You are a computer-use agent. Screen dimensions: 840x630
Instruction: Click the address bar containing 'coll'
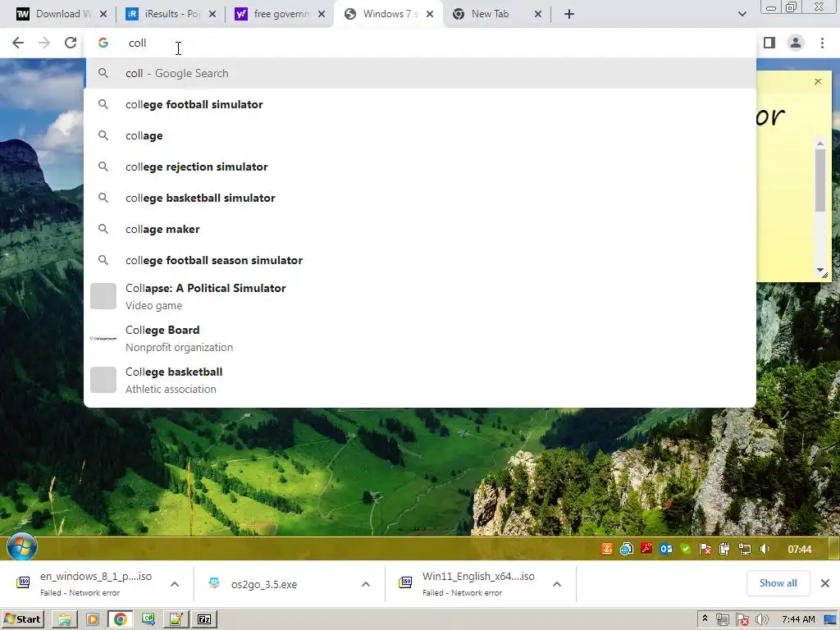[420, 43]
